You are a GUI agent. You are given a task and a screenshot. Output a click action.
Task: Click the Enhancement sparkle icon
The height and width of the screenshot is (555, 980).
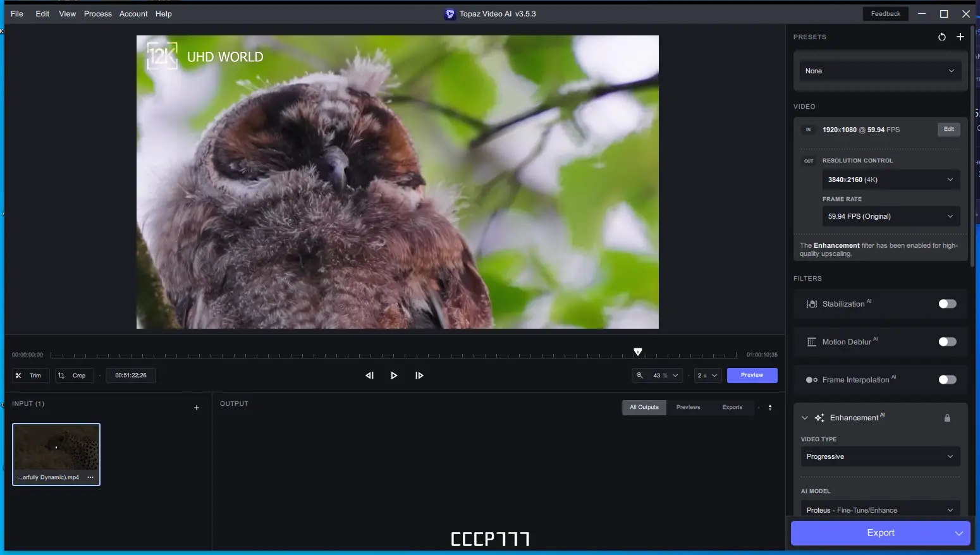(x=819, y=418)
